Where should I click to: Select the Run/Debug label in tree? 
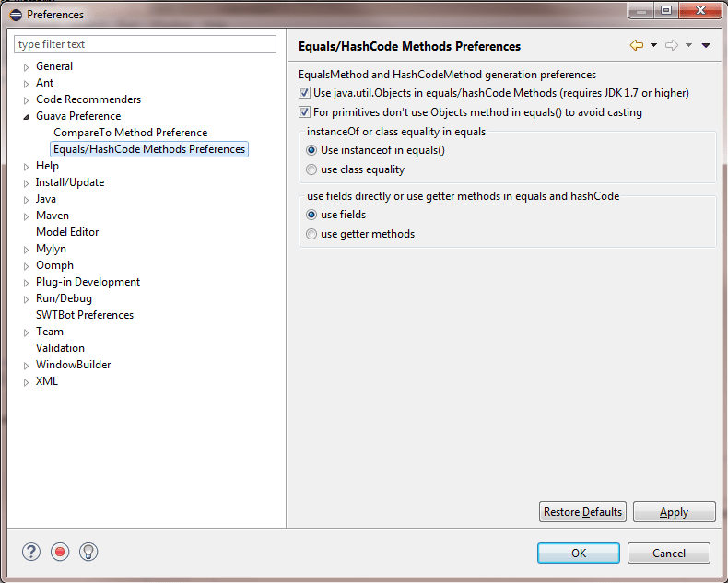coord(65,298)
